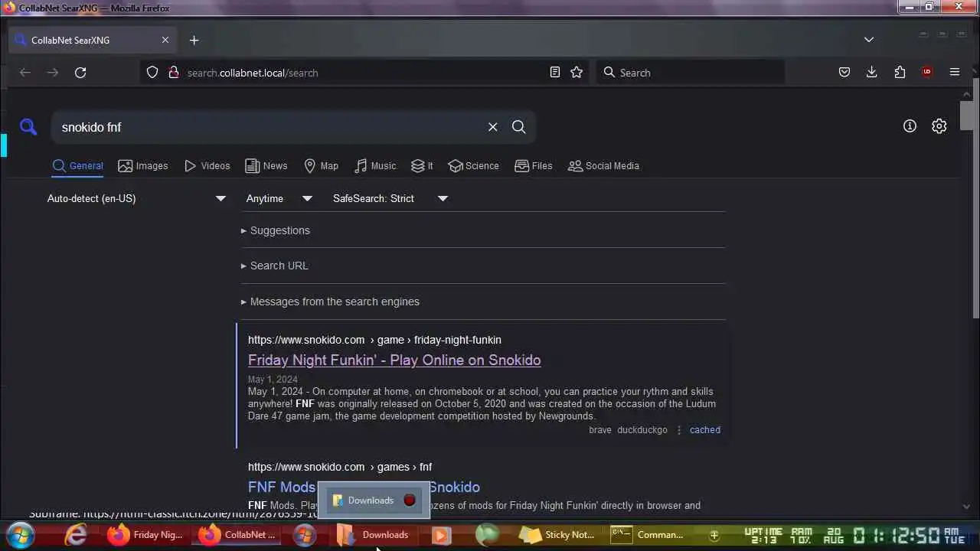This screenshot has width=980, height=551.
Task: Submit search with the magnifier button
Action: click(519, 127)
